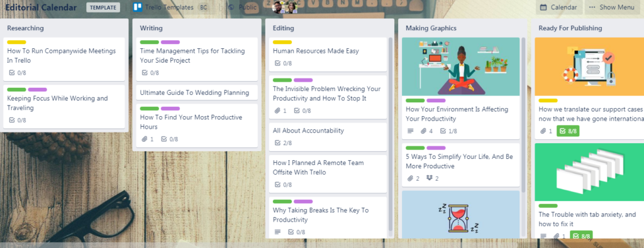The image size is (644, 248).
Task: Click the Making Graphics list header
Action: point(431,28)
